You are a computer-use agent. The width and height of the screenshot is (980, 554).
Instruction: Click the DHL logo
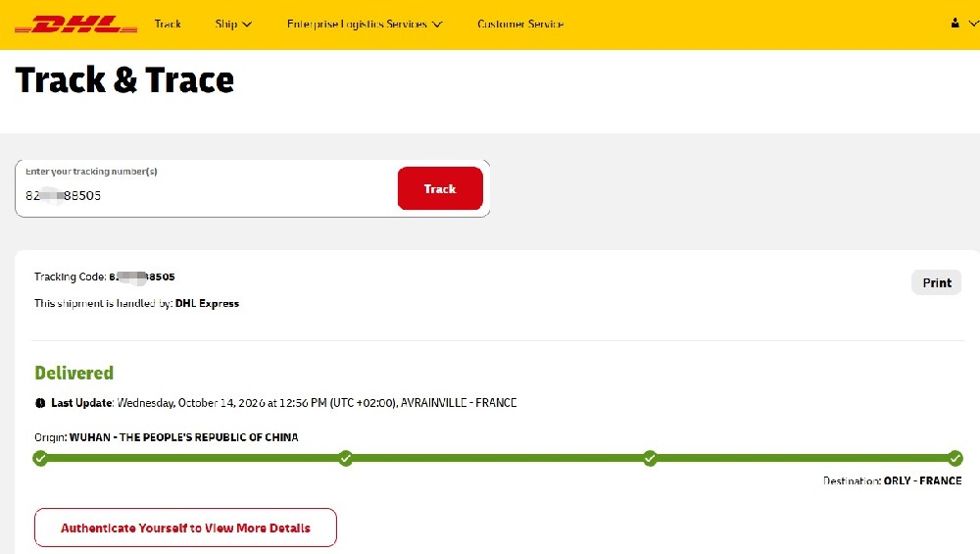75,25
